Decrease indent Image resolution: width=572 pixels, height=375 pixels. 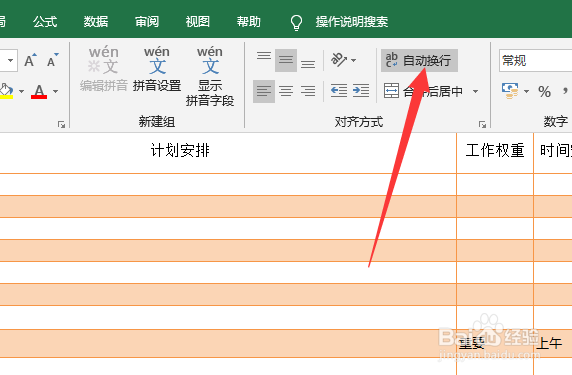(x=339, y=90)
